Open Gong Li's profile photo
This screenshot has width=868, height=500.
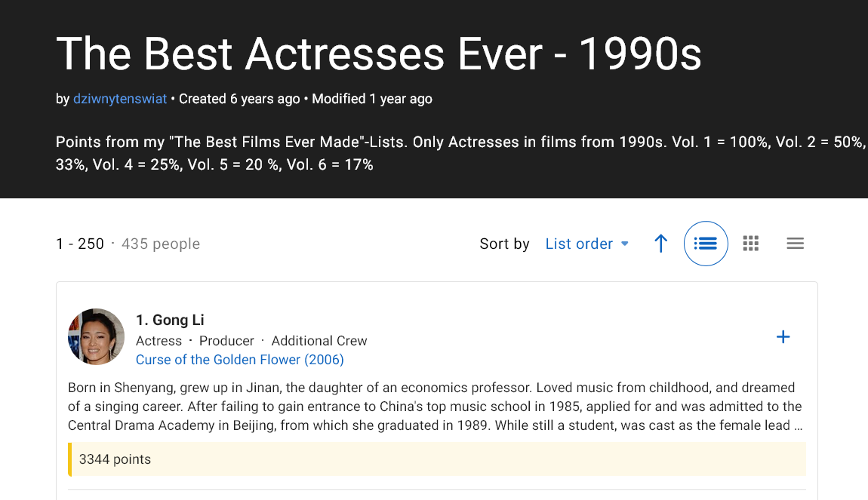[97, 336]
